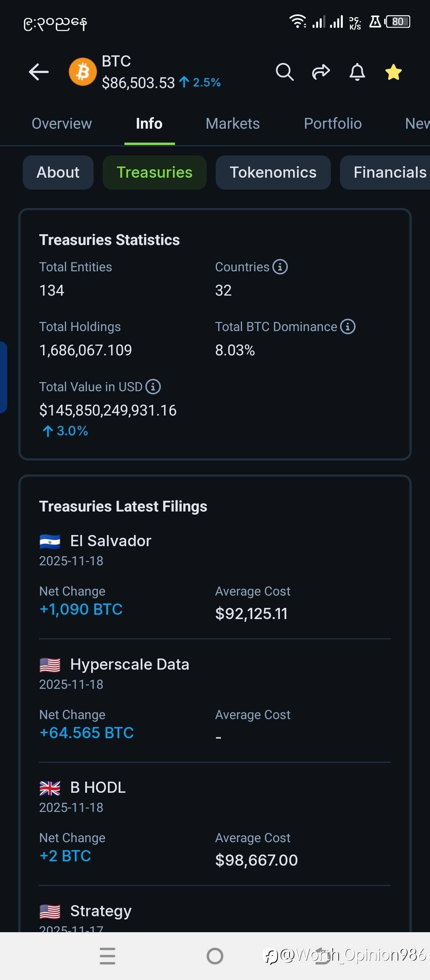Open the El Salvador filing entry
The image size is (430, 980).
click(x=111, y=541)
